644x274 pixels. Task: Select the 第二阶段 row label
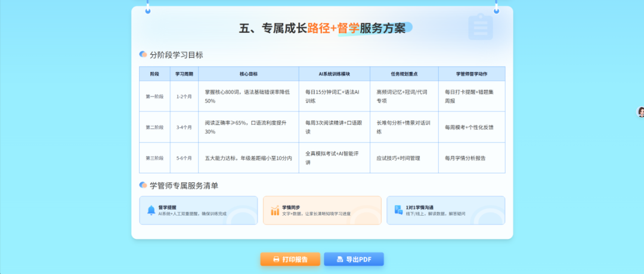(x=154, y=127)
